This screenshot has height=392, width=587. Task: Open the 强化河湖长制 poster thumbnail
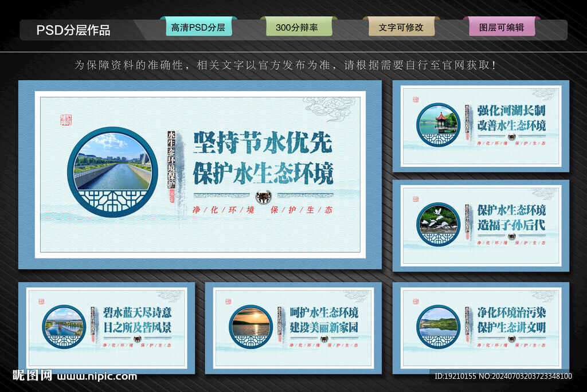click(481, 126)
